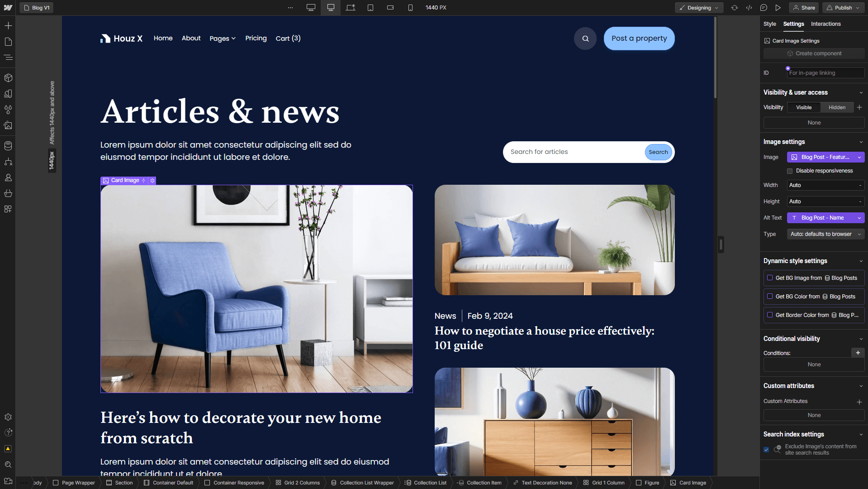
Task: Open the Navigator panel icon
Action: 8,58
